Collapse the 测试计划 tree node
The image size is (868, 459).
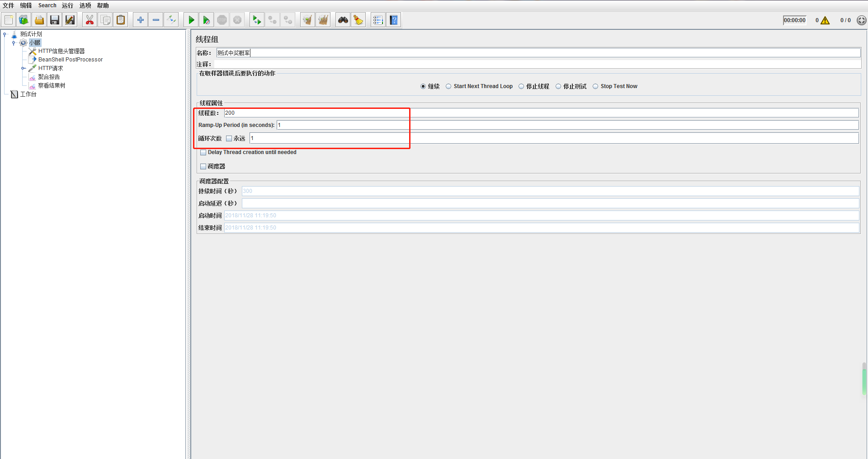click(5, 34)
